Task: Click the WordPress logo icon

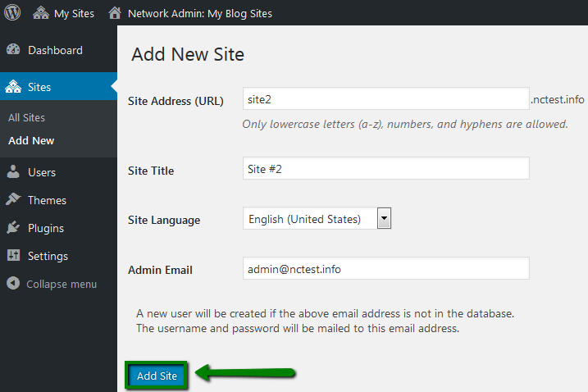Action: (12, 13)
